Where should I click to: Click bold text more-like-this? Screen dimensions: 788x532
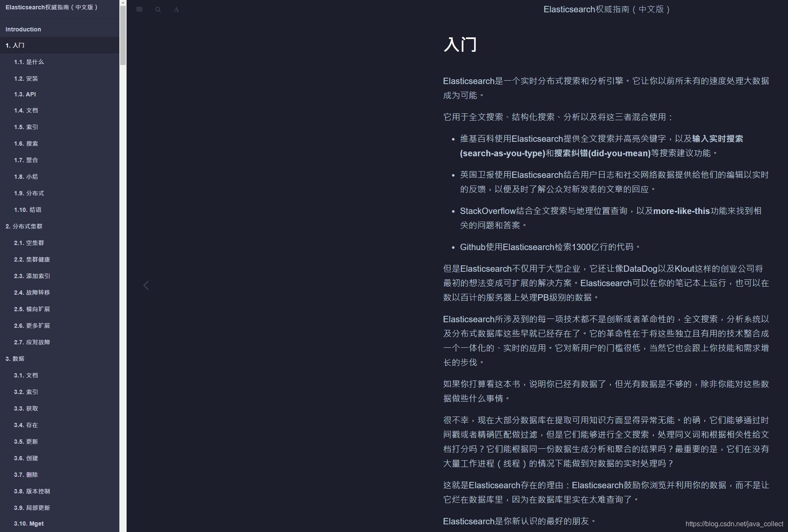tap(681, 211)
